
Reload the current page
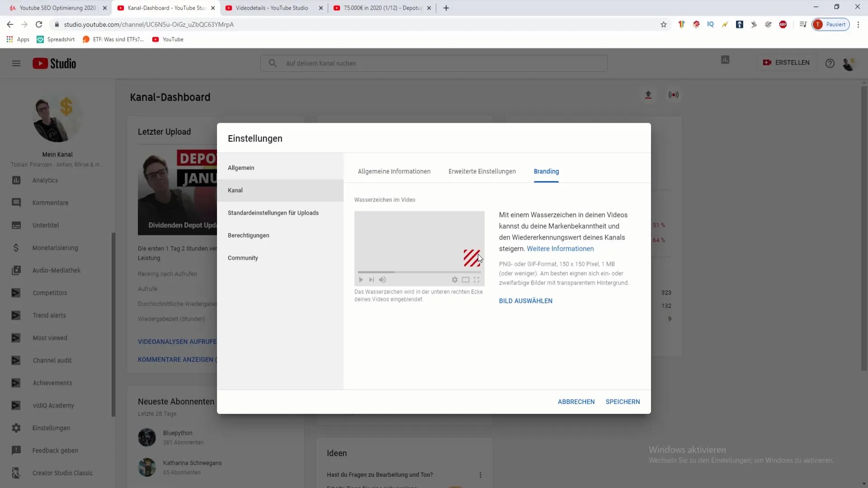coord(39,24)
